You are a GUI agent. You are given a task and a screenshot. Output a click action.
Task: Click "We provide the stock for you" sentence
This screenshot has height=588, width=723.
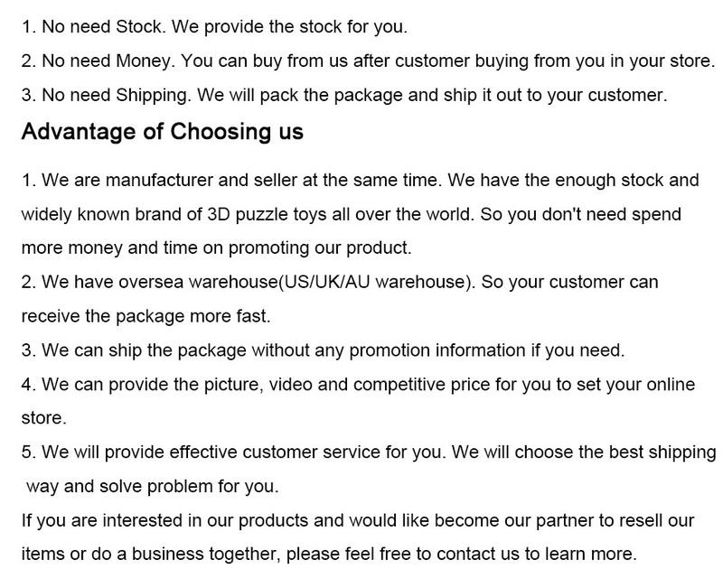[289, 26]
